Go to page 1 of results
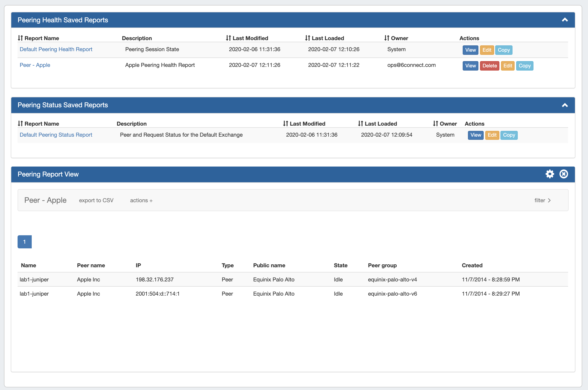The height and width of the screenshot is (390, 588). (x=25, y=242)
